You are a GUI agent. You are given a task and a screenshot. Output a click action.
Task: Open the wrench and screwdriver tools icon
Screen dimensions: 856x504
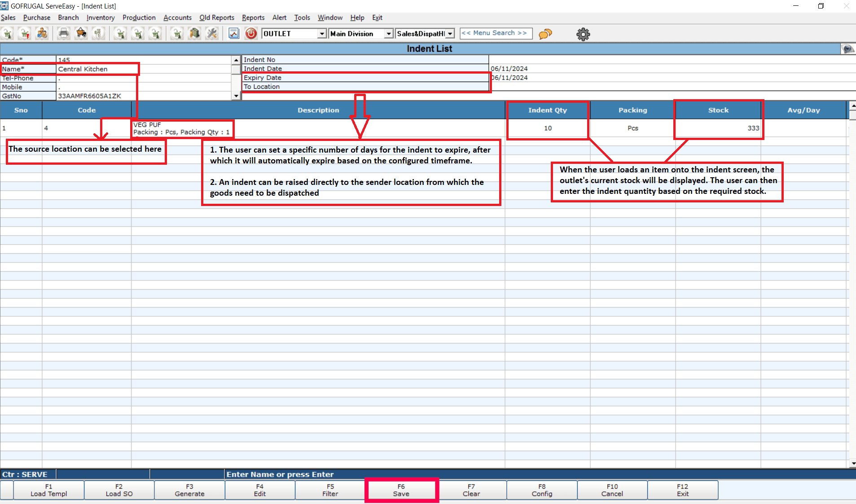coord(212,34)
